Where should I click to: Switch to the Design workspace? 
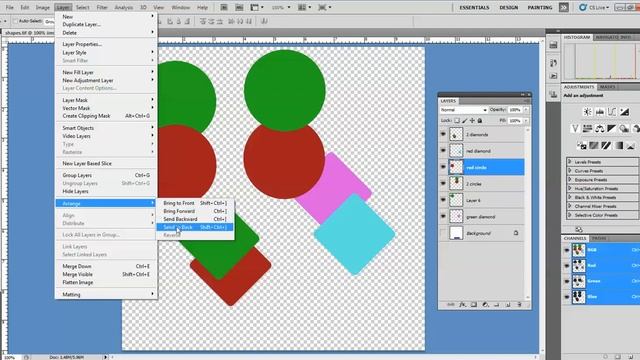coord(509,7)
